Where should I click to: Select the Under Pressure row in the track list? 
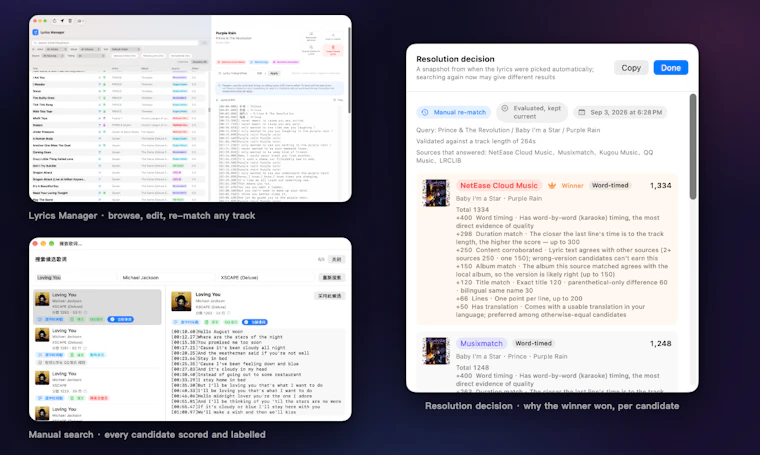119,132
